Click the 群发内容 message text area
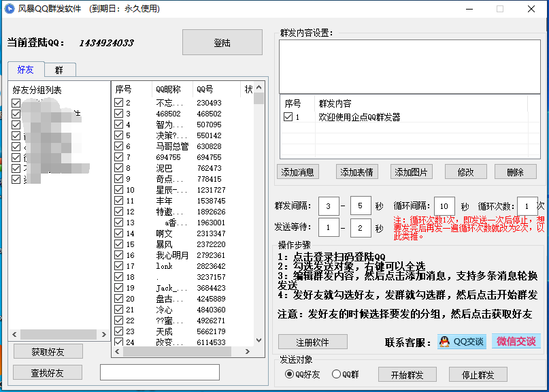Image resolution: width=549 pixels, height=392 pixels. (410, 67)
